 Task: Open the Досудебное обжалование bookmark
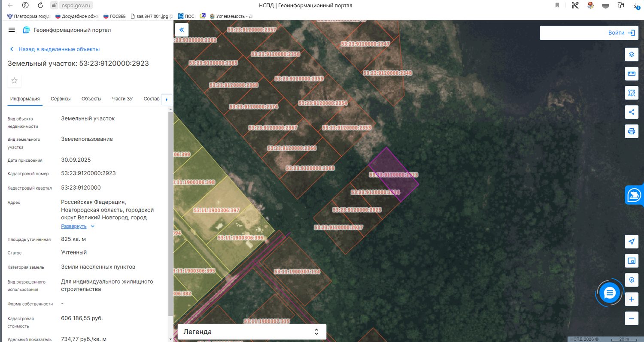pos(77,16)
